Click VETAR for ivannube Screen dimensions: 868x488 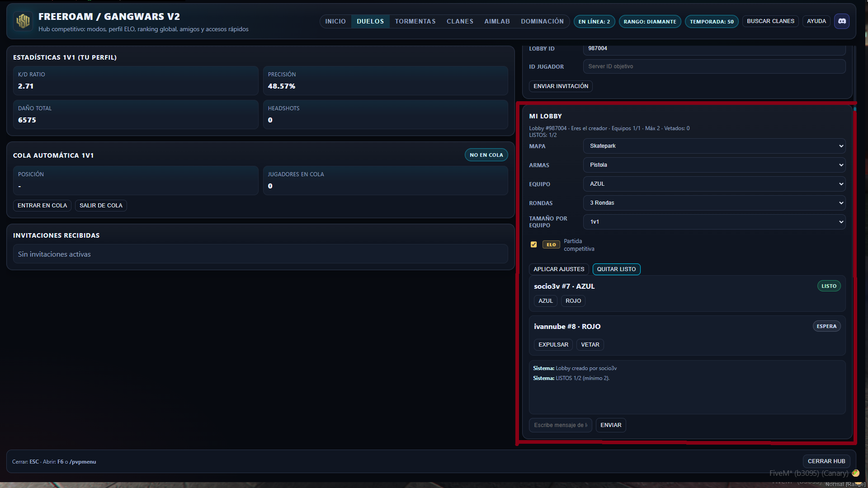tap(590, 345)
